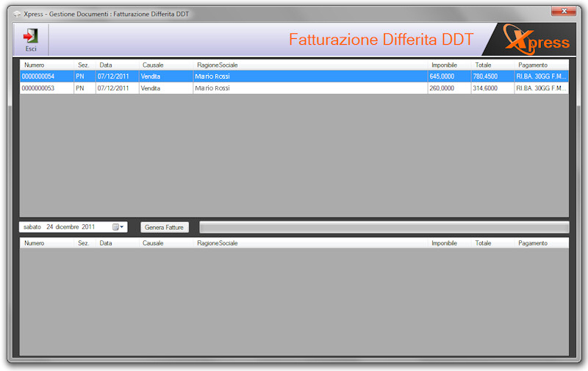This screenshot has height=371, width=588.
Task: Click RI.BA. 30GG payment in row 0000000054
Action: [542, 76]
